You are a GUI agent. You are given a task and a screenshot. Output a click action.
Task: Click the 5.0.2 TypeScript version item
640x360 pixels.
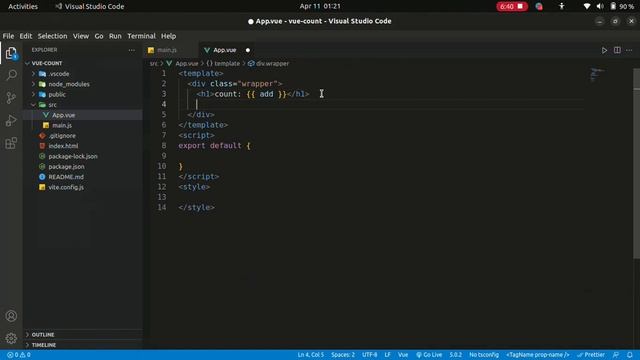(456, 355)
